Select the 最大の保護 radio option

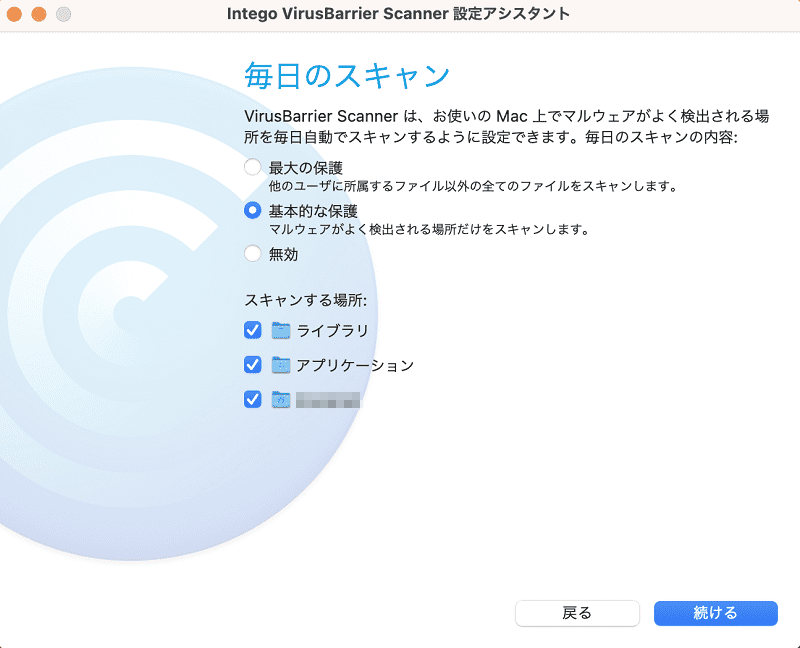click(253, 167)
